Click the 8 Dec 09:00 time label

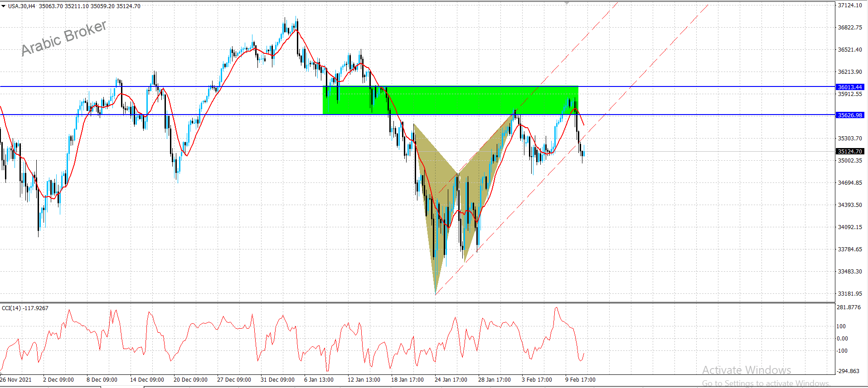click(x=102, y=380)
